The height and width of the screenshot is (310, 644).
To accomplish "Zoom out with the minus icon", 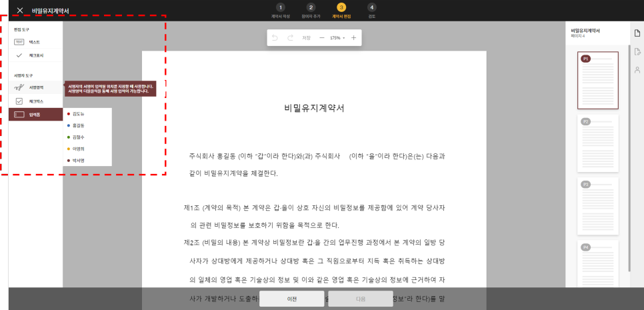I will pos(322,38).
